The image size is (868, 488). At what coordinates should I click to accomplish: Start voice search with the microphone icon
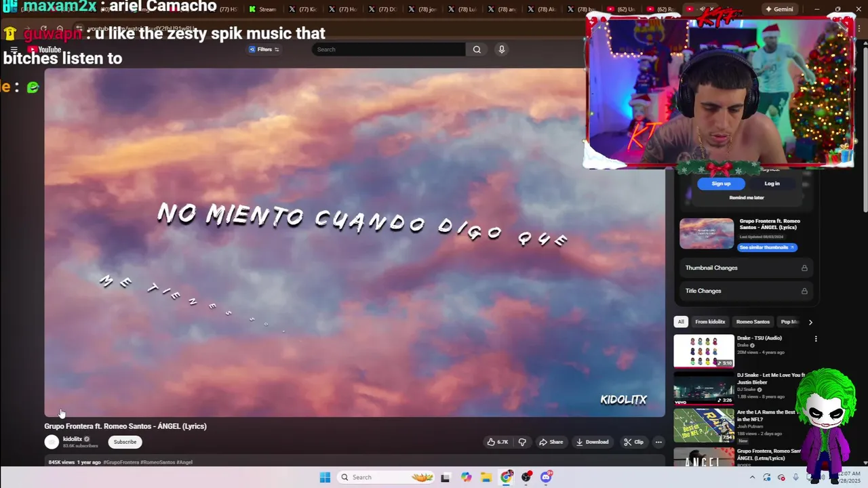[x=502, y=49]
